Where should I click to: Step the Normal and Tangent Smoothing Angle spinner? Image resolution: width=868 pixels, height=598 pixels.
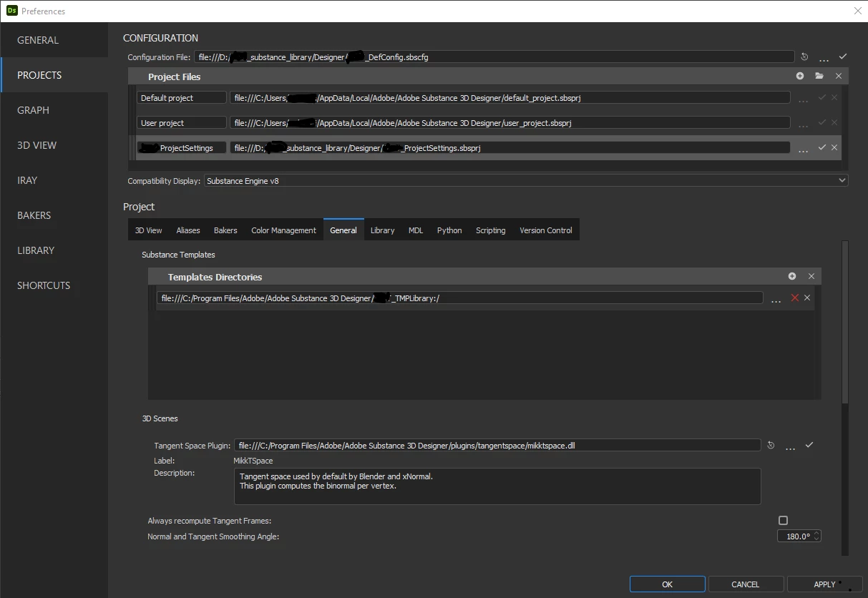tap(816, 536)
